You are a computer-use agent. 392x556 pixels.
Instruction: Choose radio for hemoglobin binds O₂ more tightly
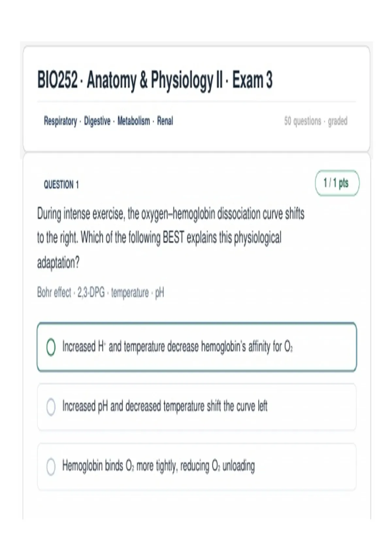pos(51,466)
